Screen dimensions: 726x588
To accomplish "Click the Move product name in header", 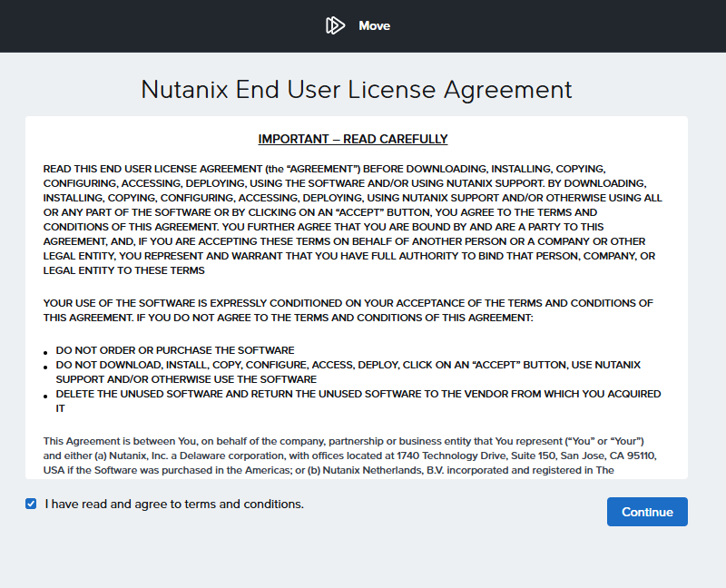I will pos(374,25).
